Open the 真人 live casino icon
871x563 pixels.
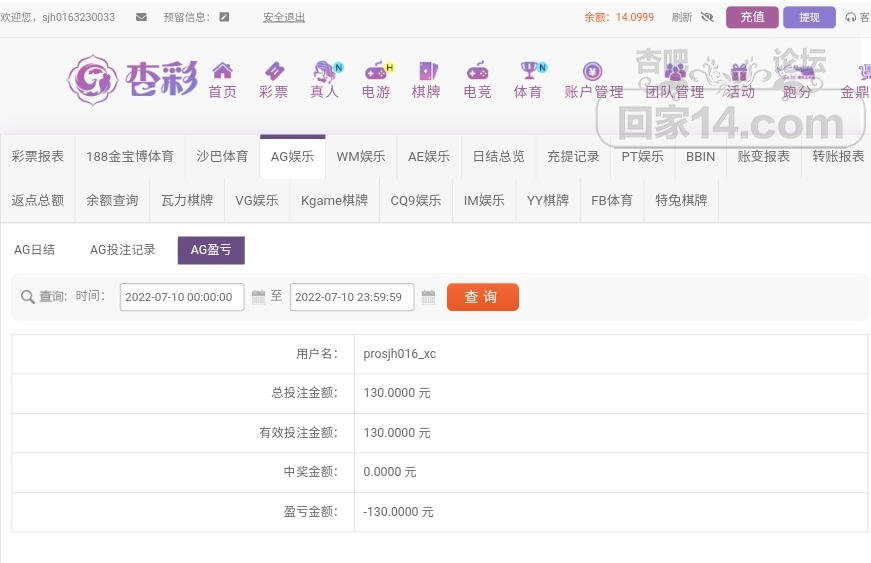(325, 71)
